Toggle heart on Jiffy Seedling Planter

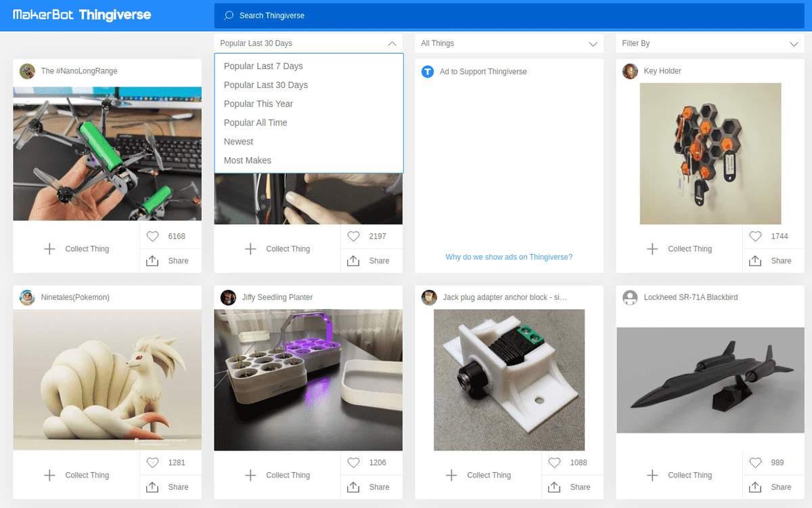coord(353,463)
